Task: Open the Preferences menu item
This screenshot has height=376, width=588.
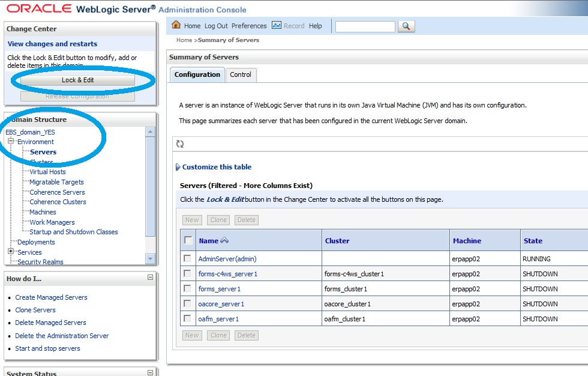Action: [249, 25]
